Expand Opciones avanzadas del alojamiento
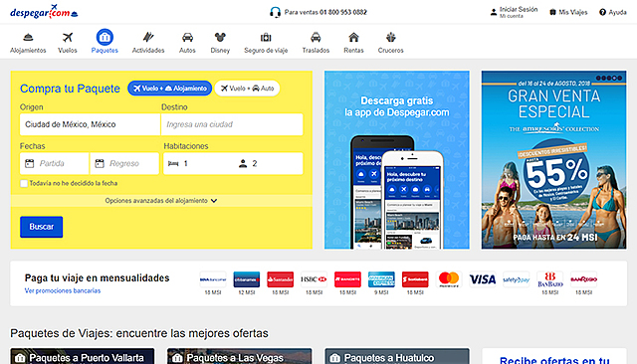 161,201
